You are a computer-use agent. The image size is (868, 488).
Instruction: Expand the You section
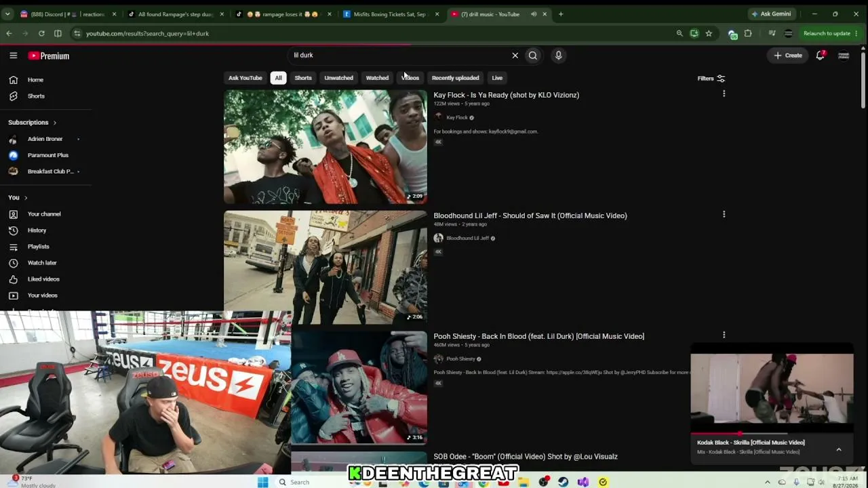(x=18, y=198)
